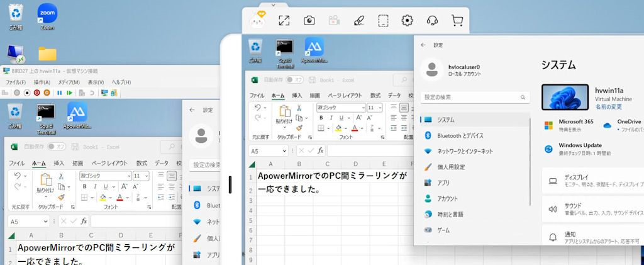The image size is (644, 265).
Task: Click the ApowerMirror VIP avatar icon
Action: [258, 20]
